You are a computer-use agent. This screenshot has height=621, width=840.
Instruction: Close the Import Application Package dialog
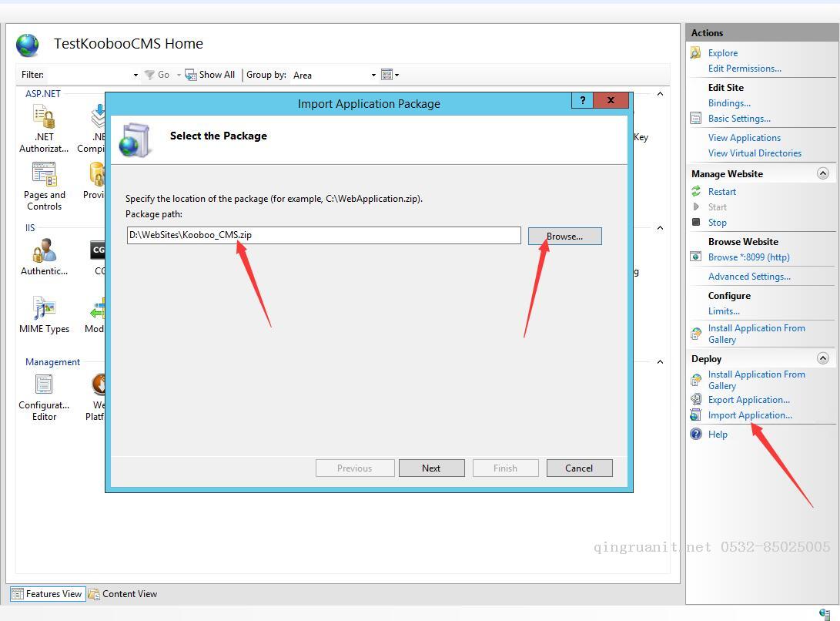tap(611, 100)
